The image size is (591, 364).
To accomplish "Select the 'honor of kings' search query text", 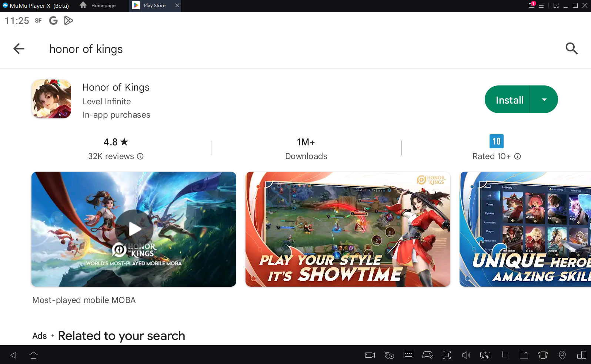I will coord(86,49).
